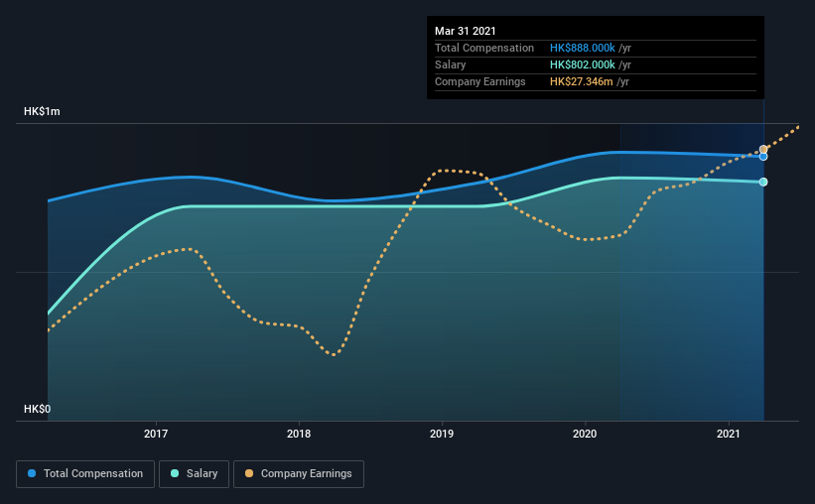Viewport: 815px width, 504px height.
Task: Toggle the Salary legend button
Action: point(194,474)
